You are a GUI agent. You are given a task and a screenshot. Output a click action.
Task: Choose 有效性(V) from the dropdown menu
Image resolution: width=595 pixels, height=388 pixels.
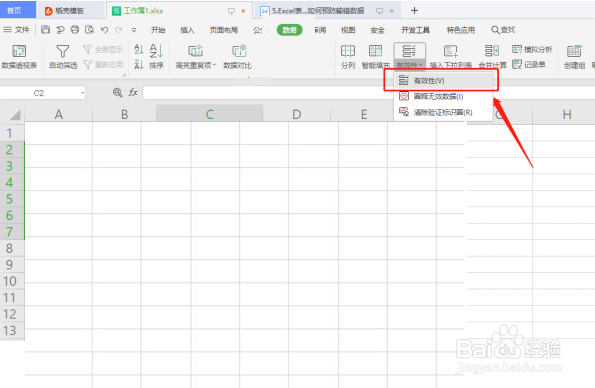[442, 80]
